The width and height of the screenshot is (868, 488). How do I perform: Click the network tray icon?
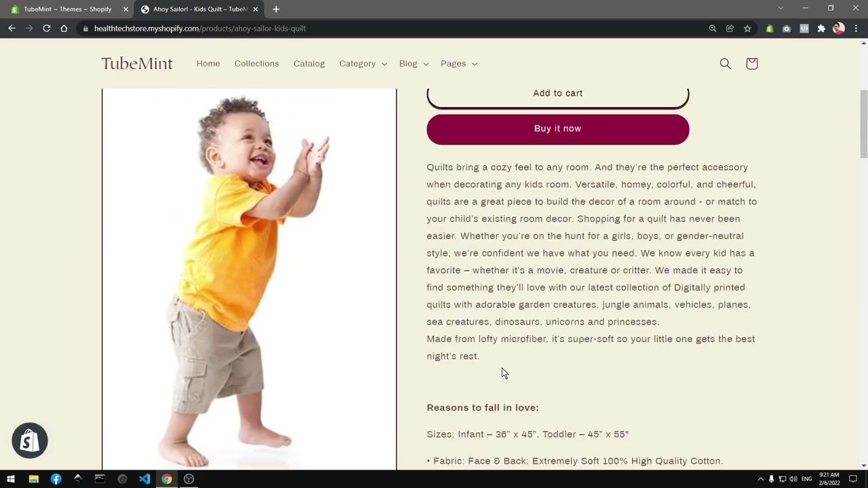[x=782, y=479]
